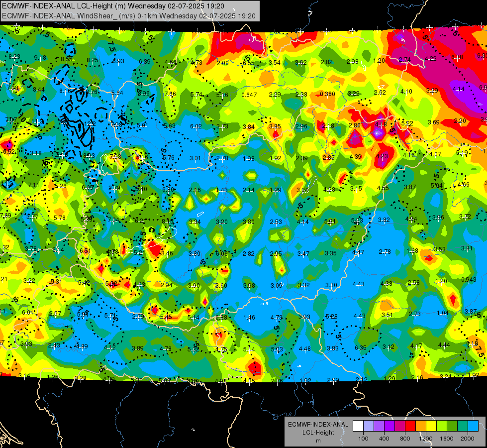This screenshot has height=448, width=487.
Task: Click the grid point value 9.18
Action: click(x=40, y=58)
